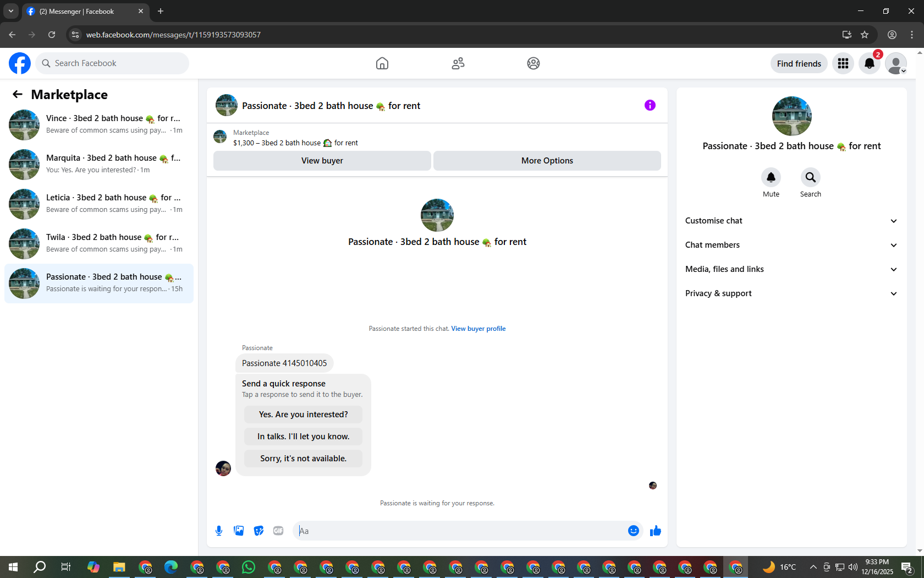
Task: Open the Facebook home logo
Action: point(20,63)
